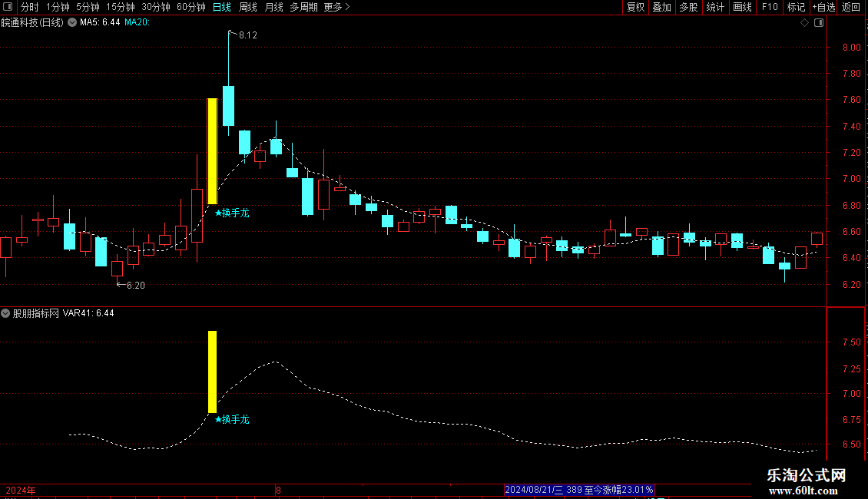Switch to the 60分钟 period

coord(191,7)
